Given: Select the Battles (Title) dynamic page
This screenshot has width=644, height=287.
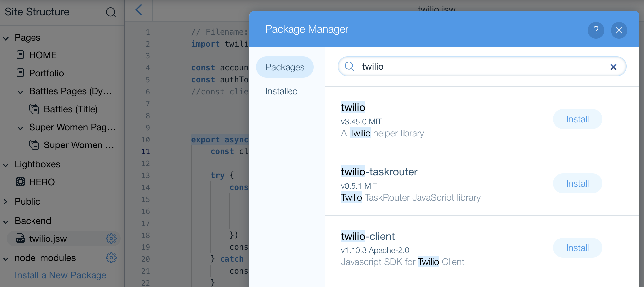Looking at the screenshot, I should pos(70,109).
